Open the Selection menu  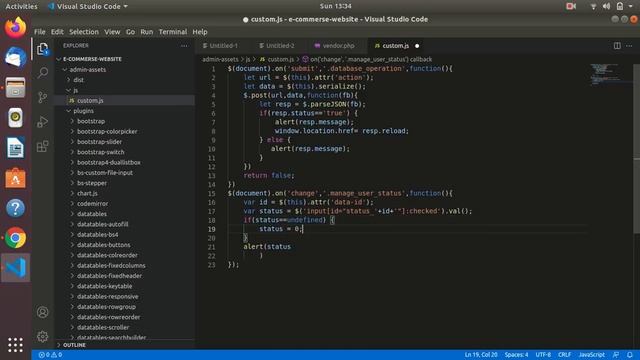[x=84, y=32]
